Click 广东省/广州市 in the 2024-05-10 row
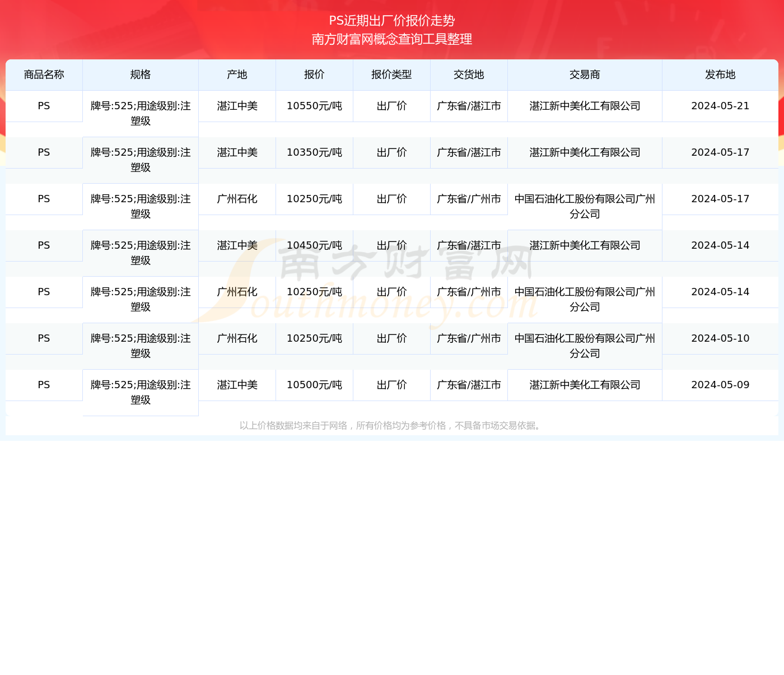784x675 pixels. [x=469, y=338]
